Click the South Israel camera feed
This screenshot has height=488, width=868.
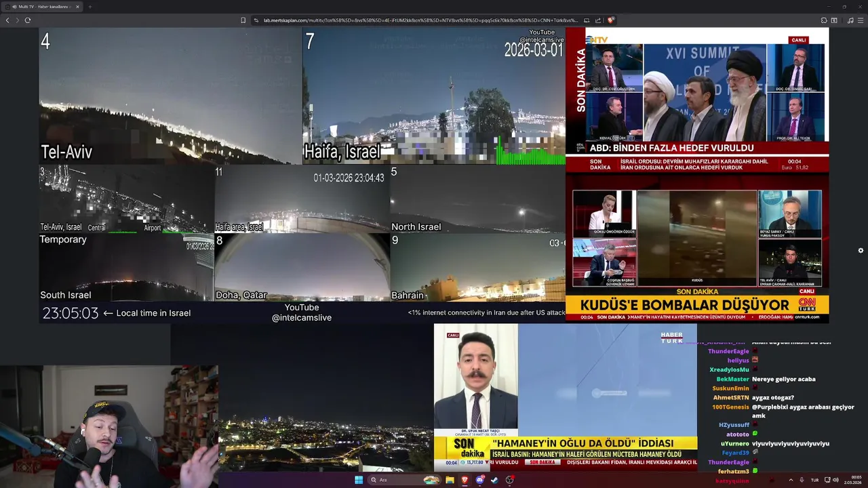126,267
